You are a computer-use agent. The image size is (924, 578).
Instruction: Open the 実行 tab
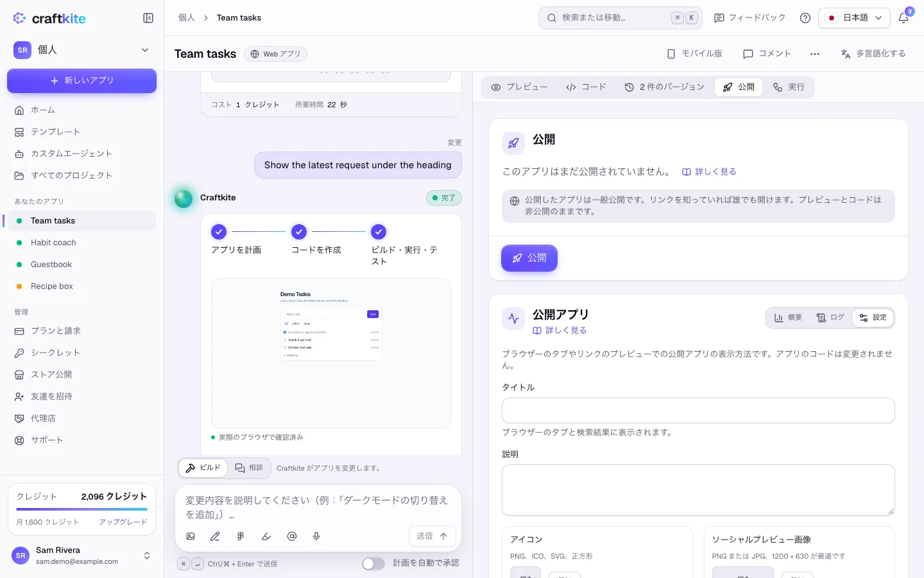click(x=789, y=87)
